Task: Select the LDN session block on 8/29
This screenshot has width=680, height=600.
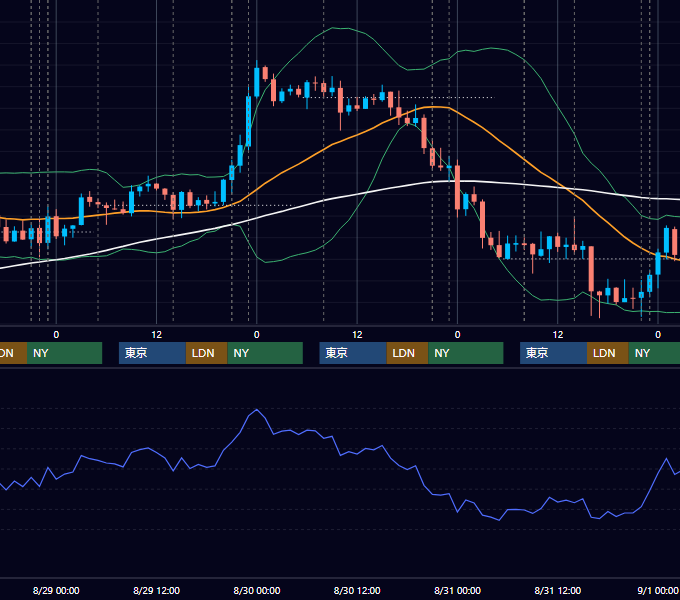Action: pyautogui.click(x=206, y=353)
